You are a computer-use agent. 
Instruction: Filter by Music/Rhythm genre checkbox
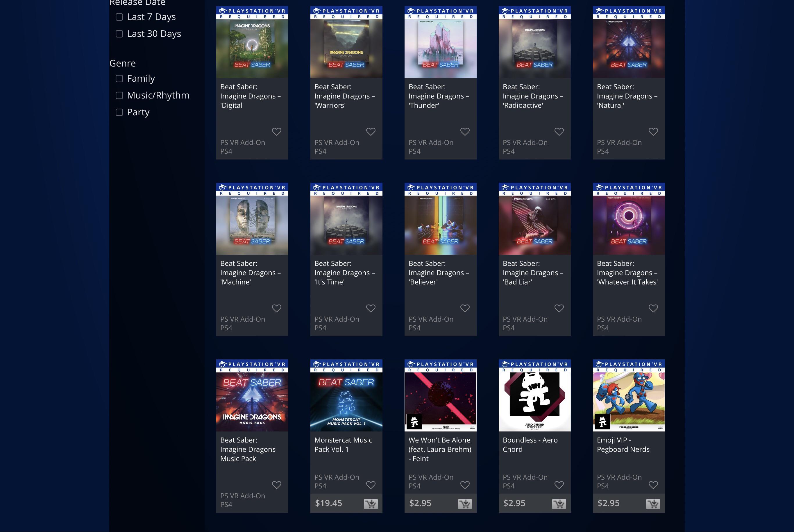(119, 96)
